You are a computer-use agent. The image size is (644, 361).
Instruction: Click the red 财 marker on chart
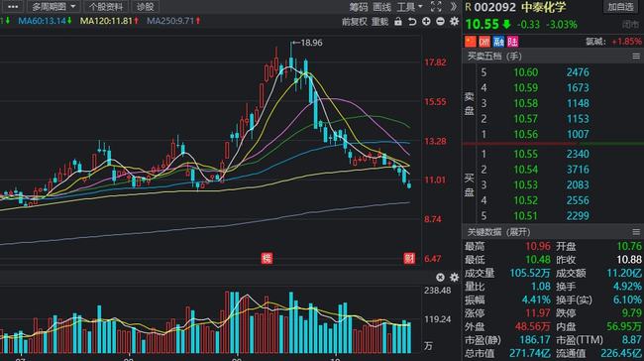409,258
